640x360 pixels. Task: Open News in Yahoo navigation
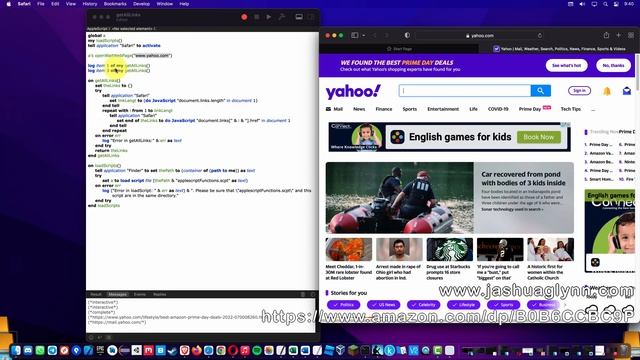pyautogui.click(x=359, y=109)
